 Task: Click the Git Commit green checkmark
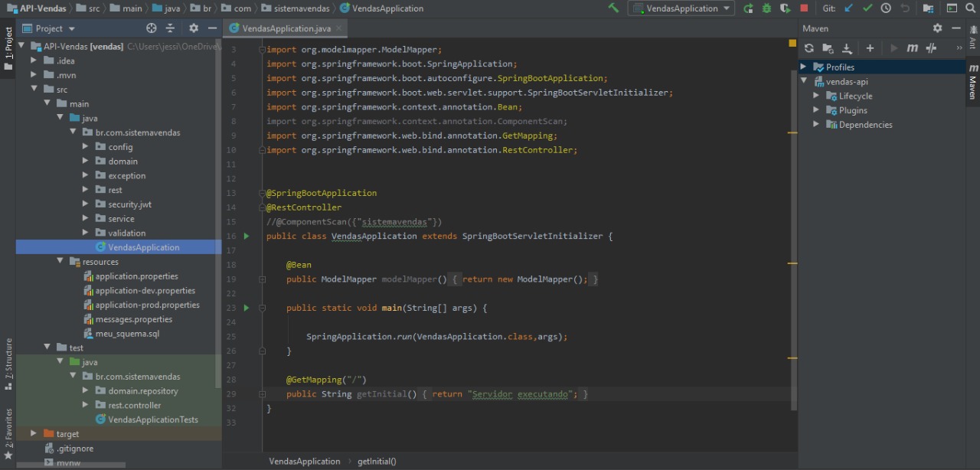pos(867,8)
